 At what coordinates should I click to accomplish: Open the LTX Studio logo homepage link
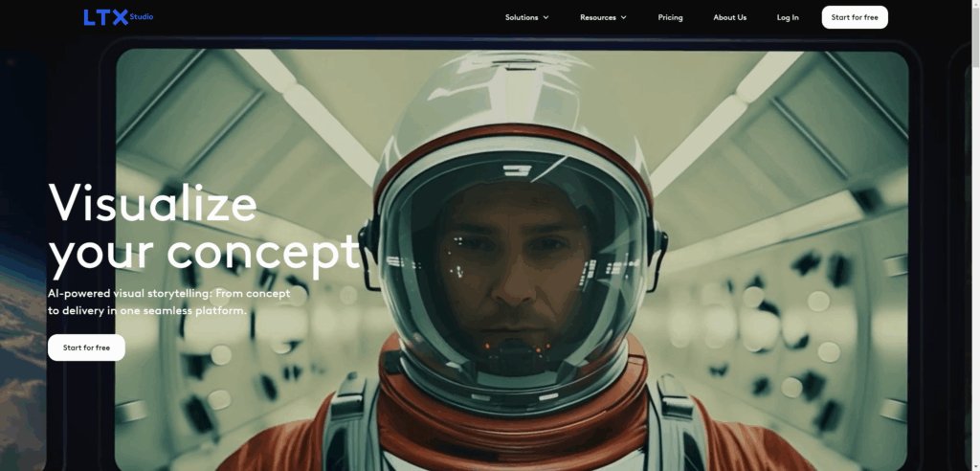coord(118,17)
